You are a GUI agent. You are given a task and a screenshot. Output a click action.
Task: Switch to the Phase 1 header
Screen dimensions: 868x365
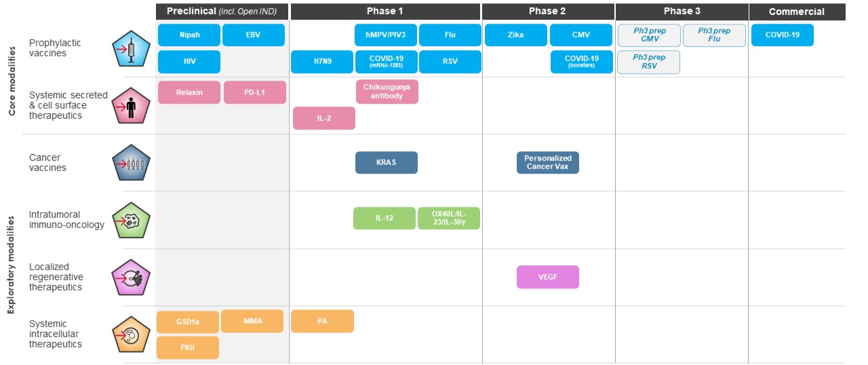pyautogui.click(x=385, y=12)
